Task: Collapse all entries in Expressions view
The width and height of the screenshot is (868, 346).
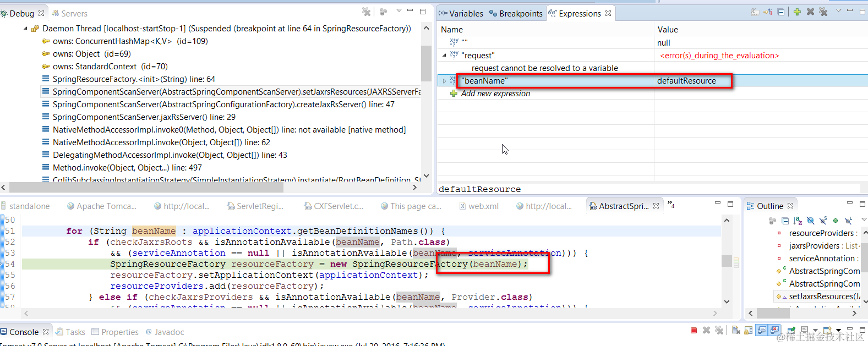Action: (781, 12)
